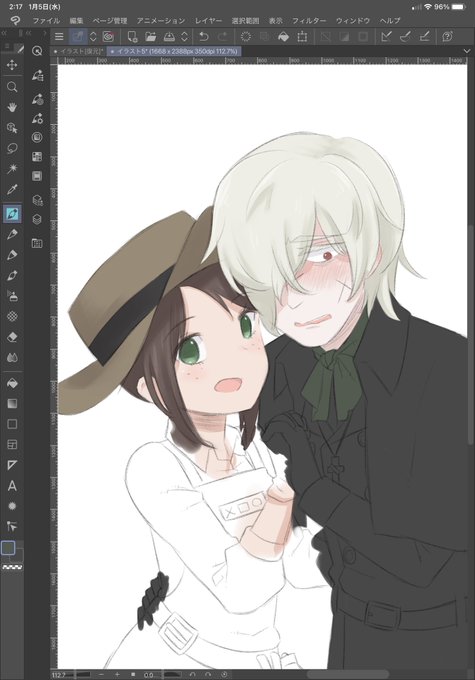The height and width of the screenshot is (680, 475).
Task: Click the Open folder icon
Action: click(x=150, y=37)
